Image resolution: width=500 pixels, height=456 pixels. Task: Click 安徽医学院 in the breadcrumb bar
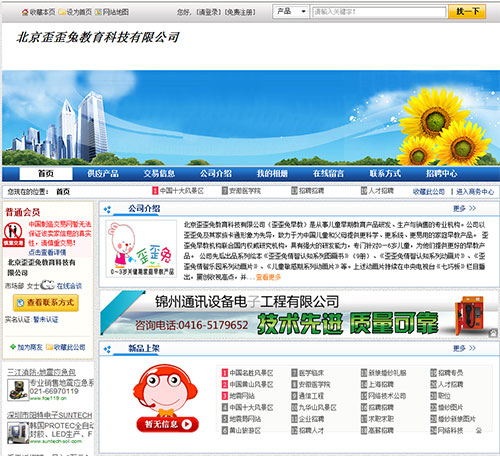(x=245, y=191)
